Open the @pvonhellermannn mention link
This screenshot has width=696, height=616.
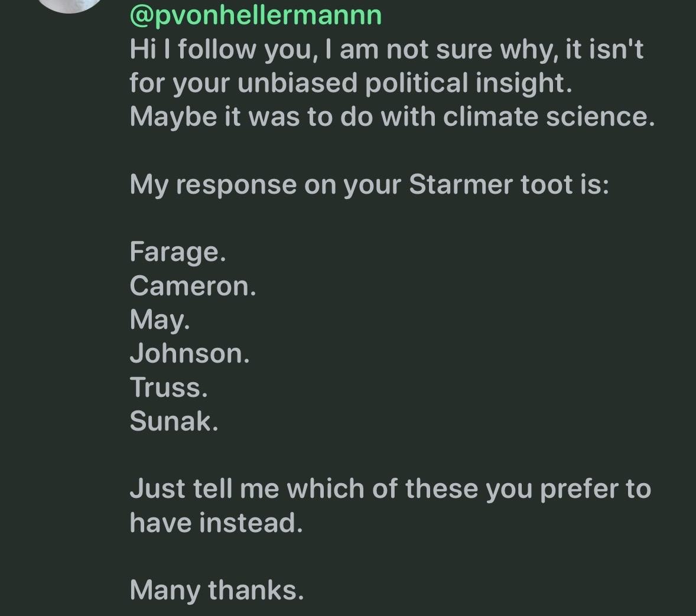(x=255, y=15)
